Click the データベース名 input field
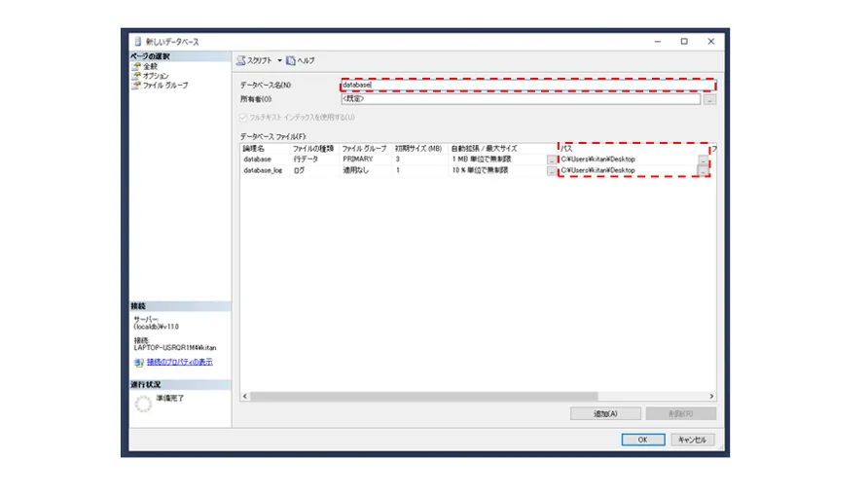The image size is (868, 494). (525, 86)
